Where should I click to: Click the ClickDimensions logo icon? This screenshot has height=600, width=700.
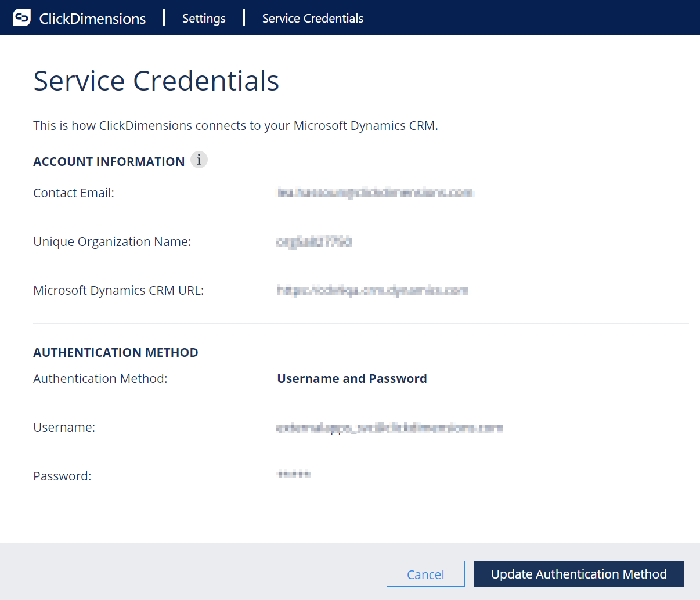click(21, 17)
